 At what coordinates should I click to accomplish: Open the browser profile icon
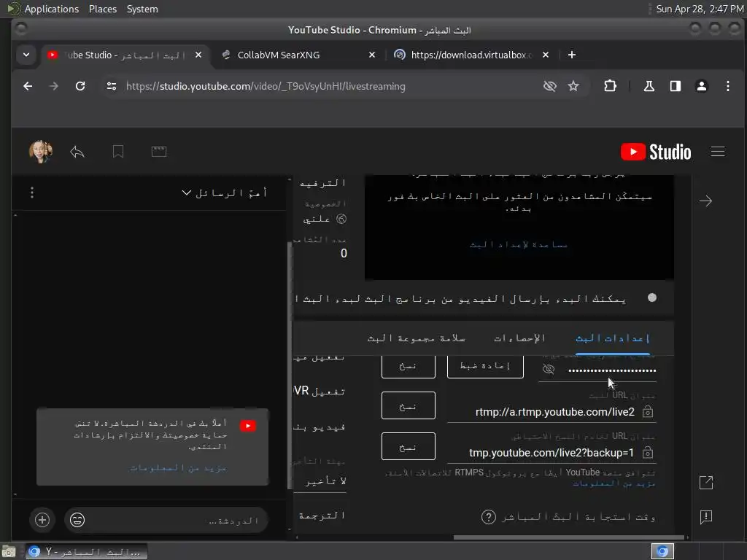pyautogui.click(x=701, y=86)
